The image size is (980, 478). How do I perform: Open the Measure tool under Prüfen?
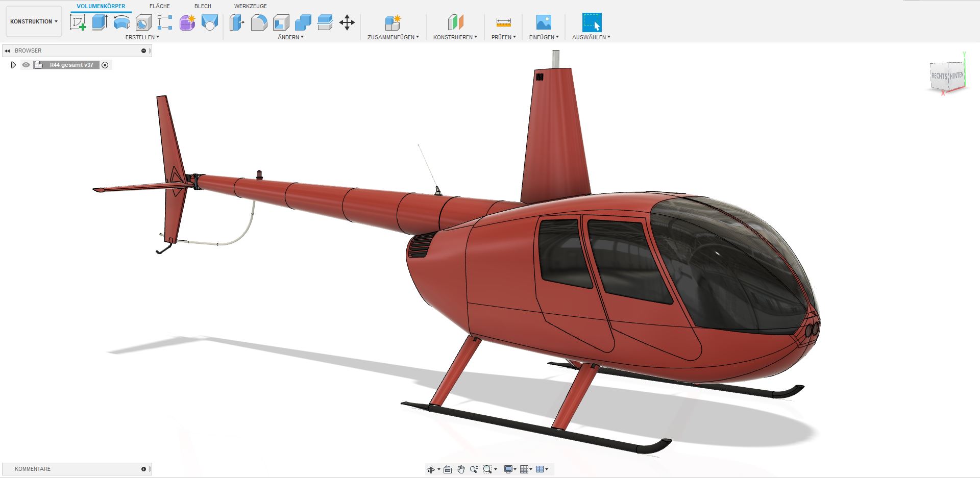point(503,22)
